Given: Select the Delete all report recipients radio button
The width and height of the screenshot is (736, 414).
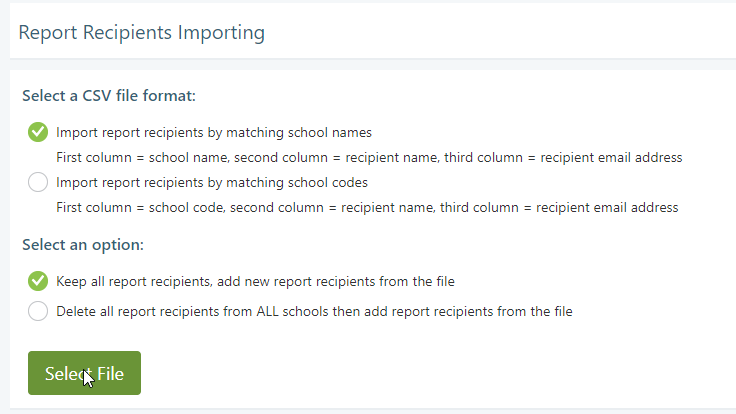Looking at the screenshot, I should (38, 311).
